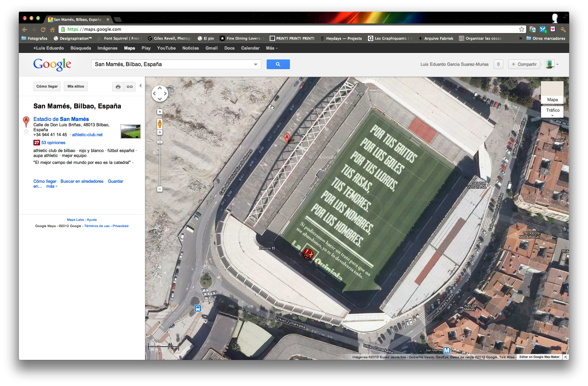The image size is (588, 386).
Task: Go back with the browser back arrow
Action: [x=25, y=29]
